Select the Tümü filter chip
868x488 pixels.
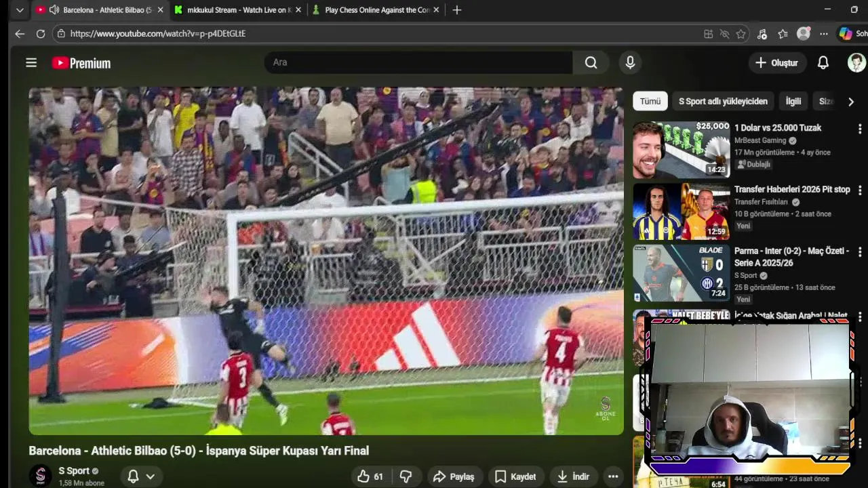[650, 101]
